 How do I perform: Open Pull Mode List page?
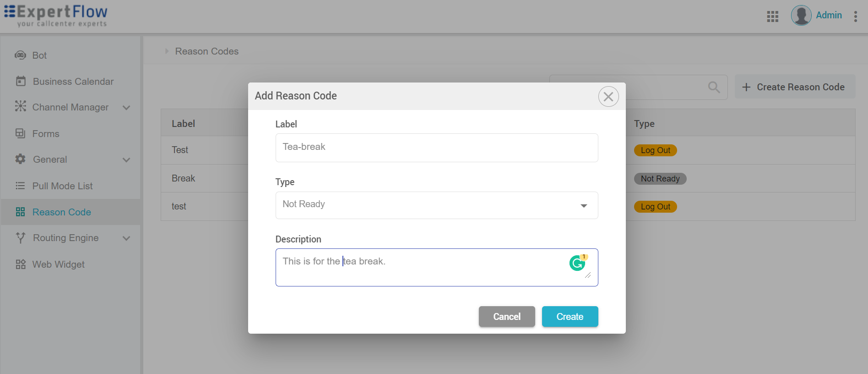tap(62, 186)
